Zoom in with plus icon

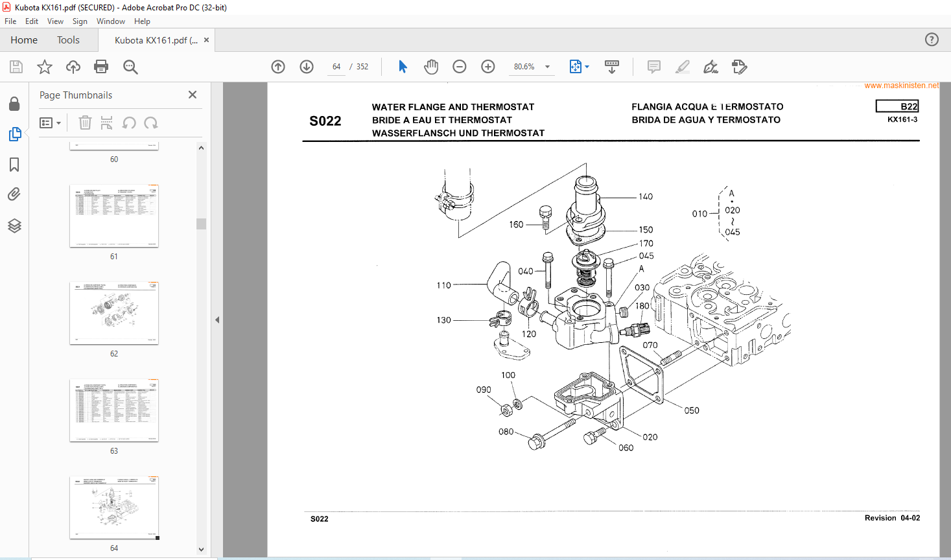click(x=488, y=67)
